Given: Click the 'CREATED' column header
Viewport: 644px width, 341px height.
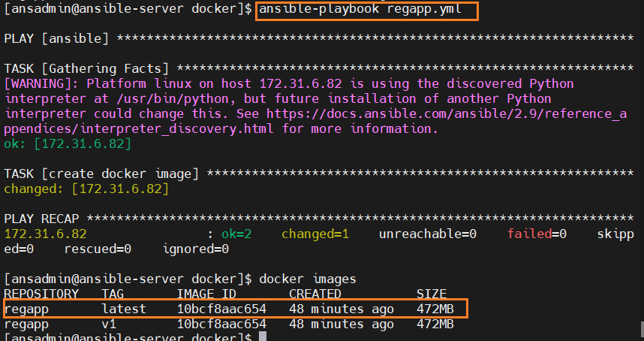Looking at the screenshot, I should 315,294.
